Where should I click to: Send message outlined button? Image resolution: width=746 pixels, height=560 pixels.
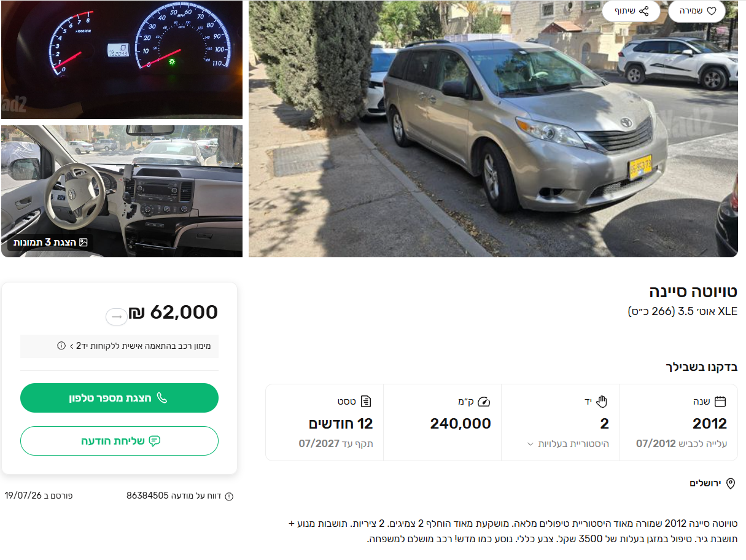119,441
